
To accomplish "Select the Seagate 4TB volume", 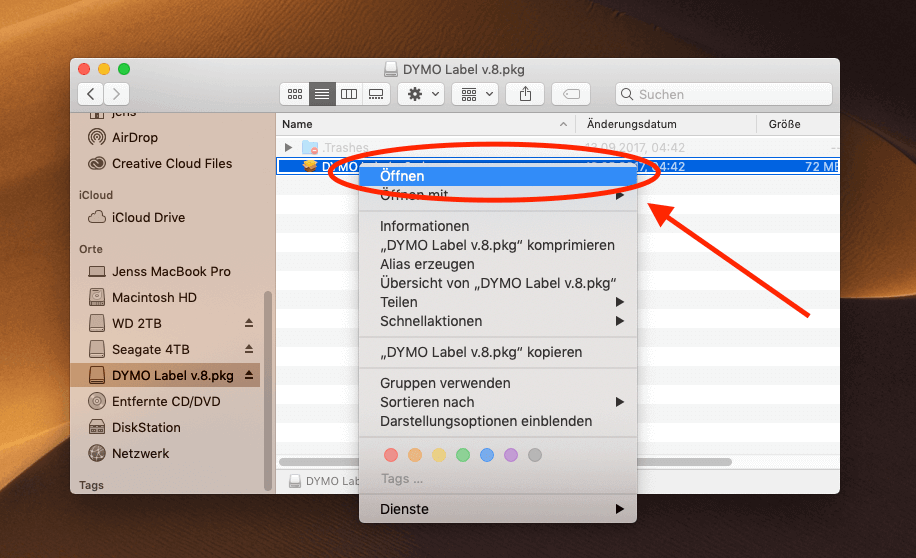I will tap(151, 349).
